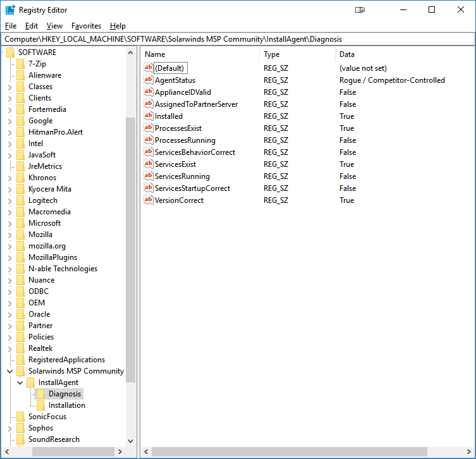This screenshot has height=459, width=476.
Task: Click the AgentStatus string value icon
Action: click(148, 80)
